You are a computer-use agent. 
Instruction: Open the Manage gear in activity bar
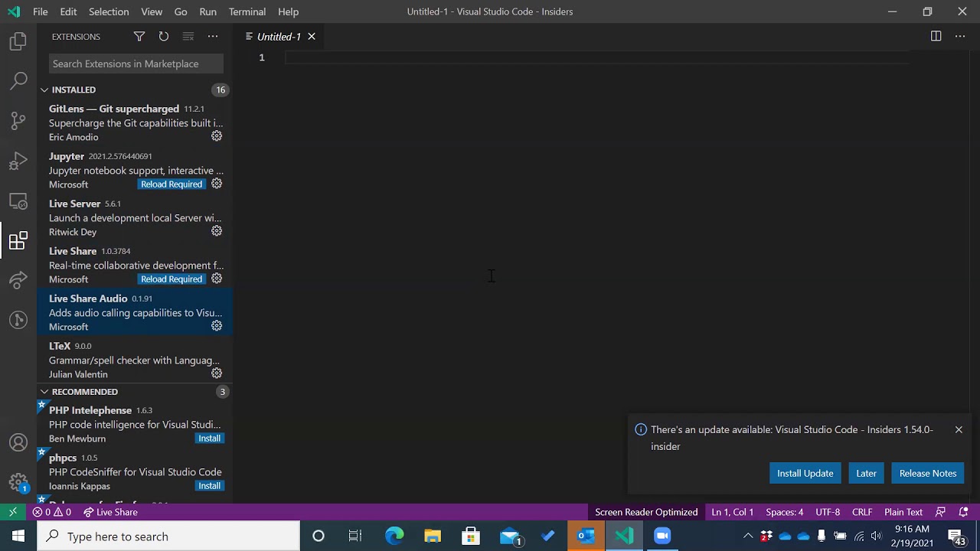click(x=18, y=482)
